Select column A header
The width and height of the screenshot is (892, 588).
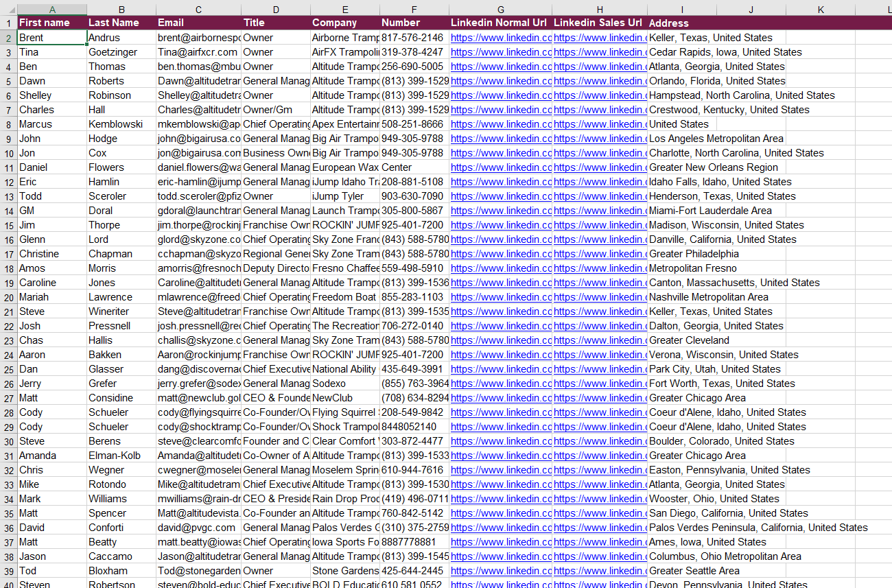click(x=52, y=9)
